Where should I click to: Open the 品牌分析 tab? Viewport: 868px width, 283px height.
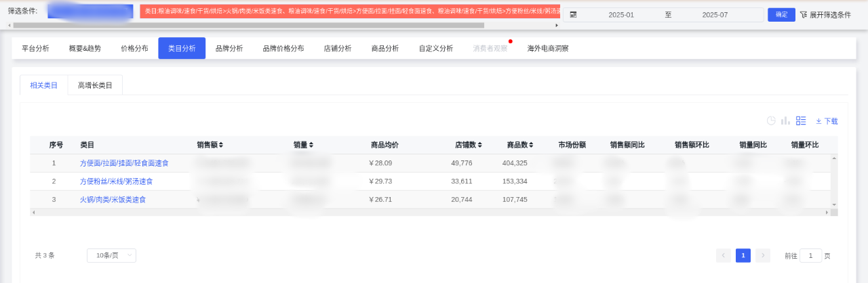pyautogui.click(x=229, y=48)
